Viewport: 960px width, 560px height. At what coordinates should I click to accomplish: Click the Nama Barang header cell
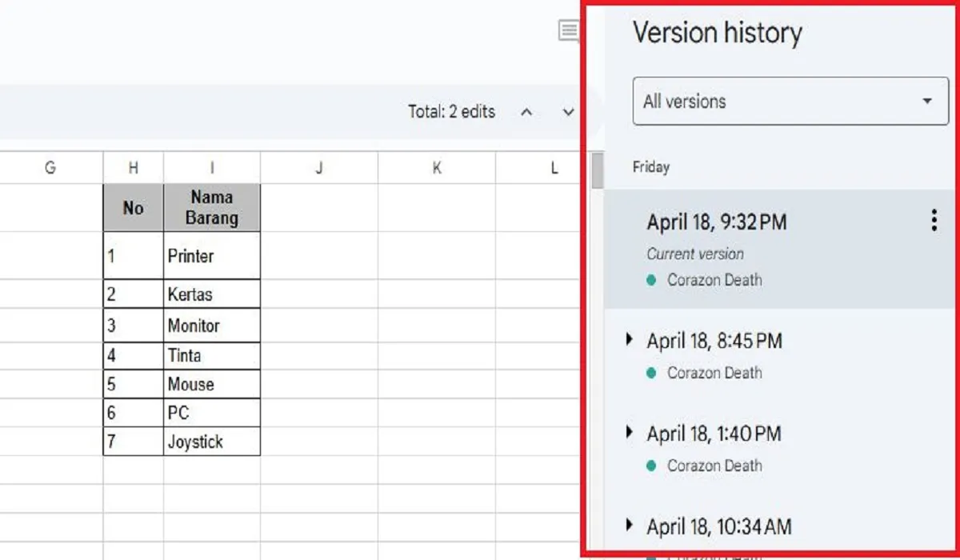[x=212, y=207]
